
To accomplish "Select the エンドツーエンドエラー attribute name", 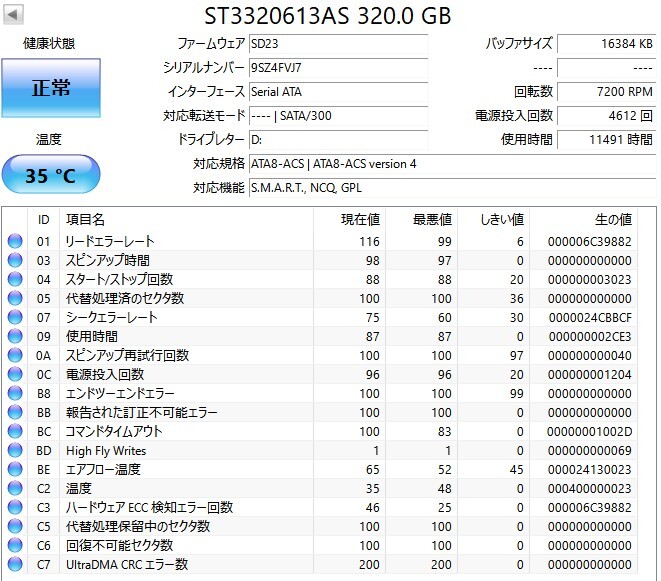I will coord(120,393).
